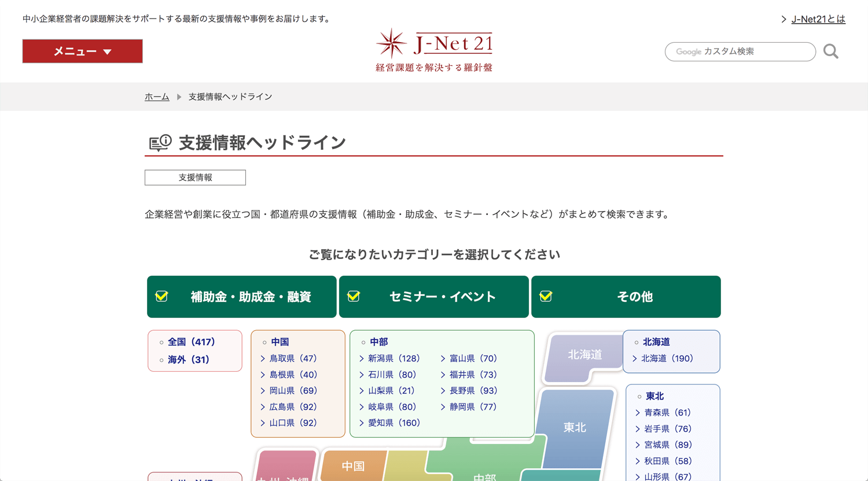Go to ホーム breadcrumb link

coord(157,97)
